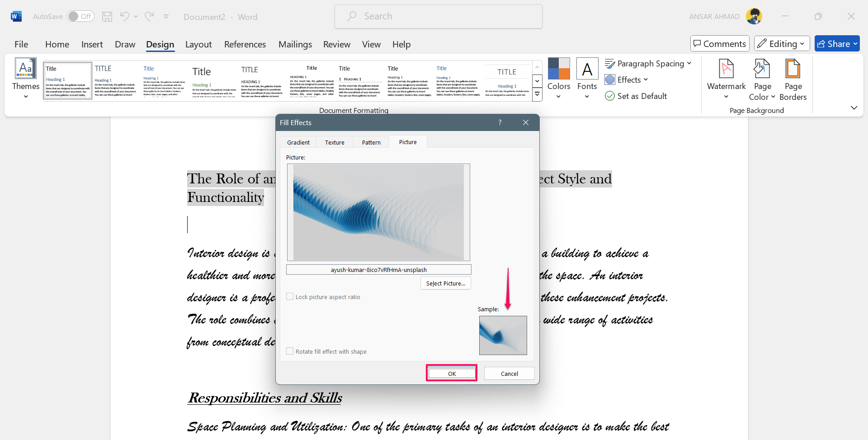Open the theme Colors palette
Screen dimensions: 868x440
pos(559,78)
